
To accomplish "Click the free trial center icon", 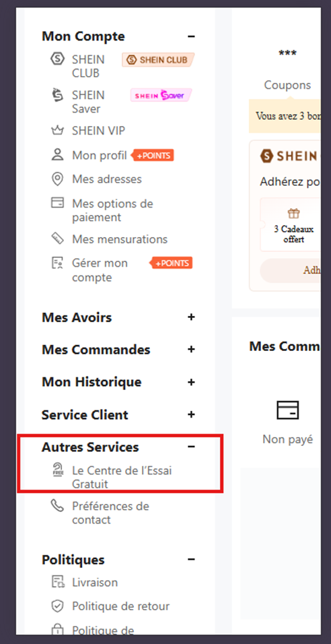I will (58, 471).
